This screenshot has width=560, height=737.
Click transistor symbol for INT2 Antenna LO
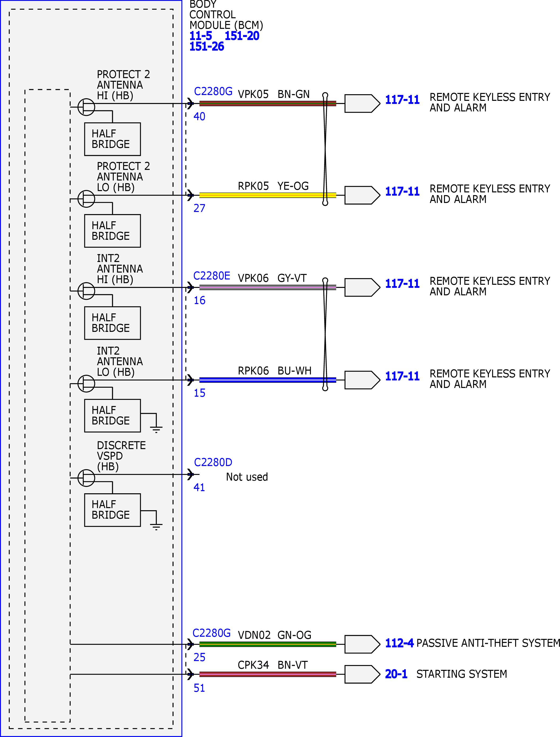click(86, 383)
